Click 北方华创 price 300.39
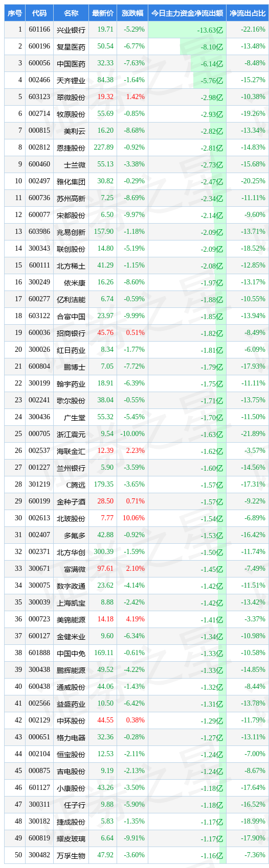 pos(104,552)
